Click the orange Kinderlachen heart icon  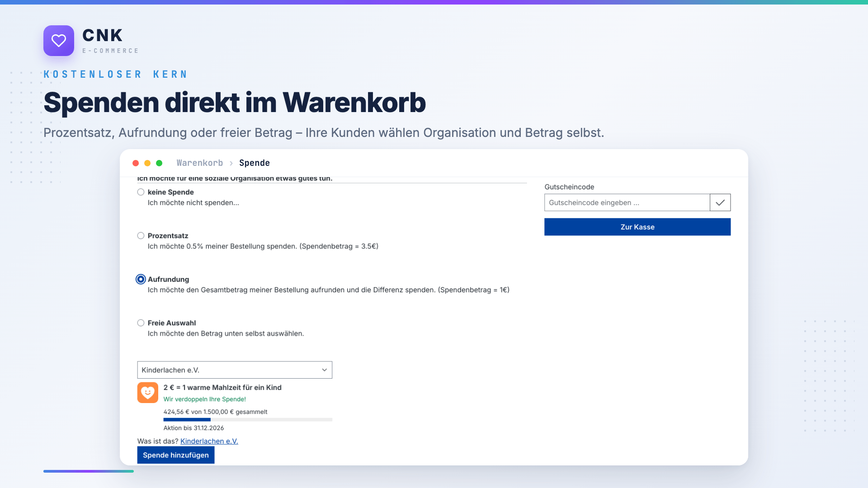148,393
